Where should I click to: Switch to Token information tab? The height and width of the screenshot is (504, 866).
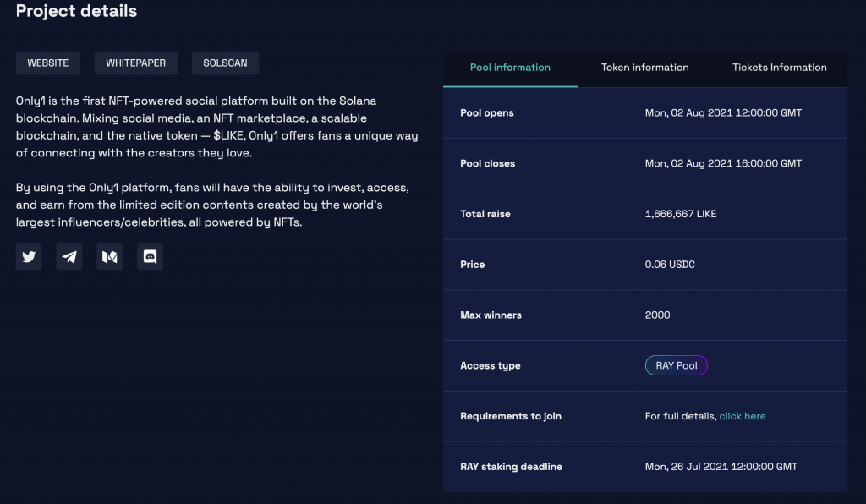click(x=644, y=68)
